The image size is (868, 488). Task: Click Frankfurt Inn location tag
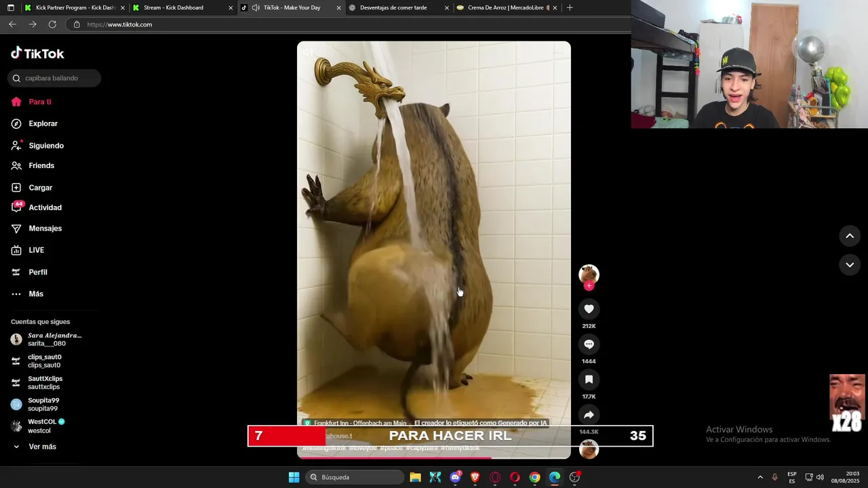(355, 423)
